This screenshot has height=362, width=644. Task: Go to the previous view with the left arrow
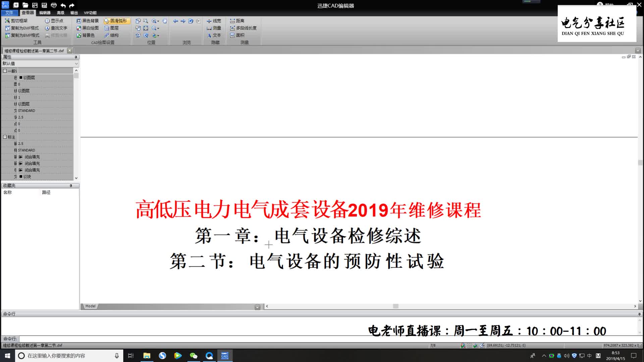coord(175,21)
